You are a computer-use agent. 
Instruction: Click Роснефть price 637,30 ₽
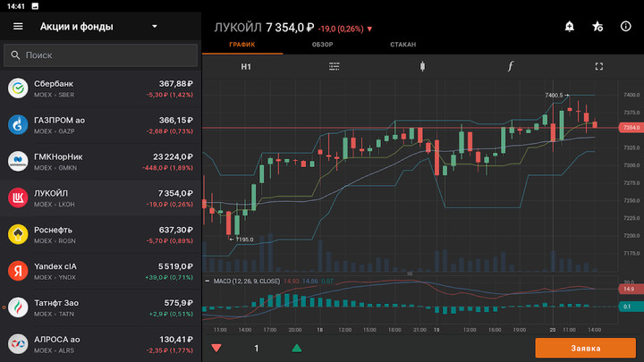point(176,230)
